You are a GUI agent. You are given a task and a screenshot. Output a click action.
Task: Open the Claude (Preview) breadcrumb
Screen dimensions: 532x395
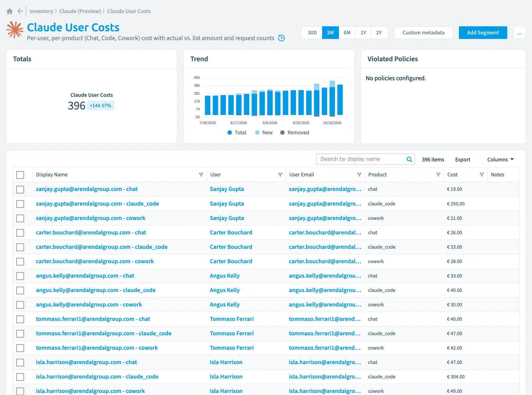click(80, 11)
